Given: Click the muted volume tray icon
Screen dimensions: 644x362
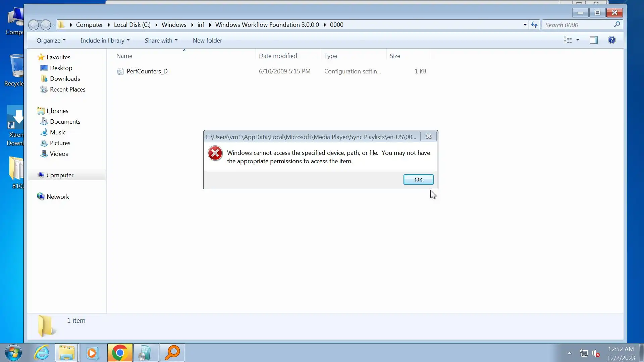Looking at the screenshot, I should 596,353.
